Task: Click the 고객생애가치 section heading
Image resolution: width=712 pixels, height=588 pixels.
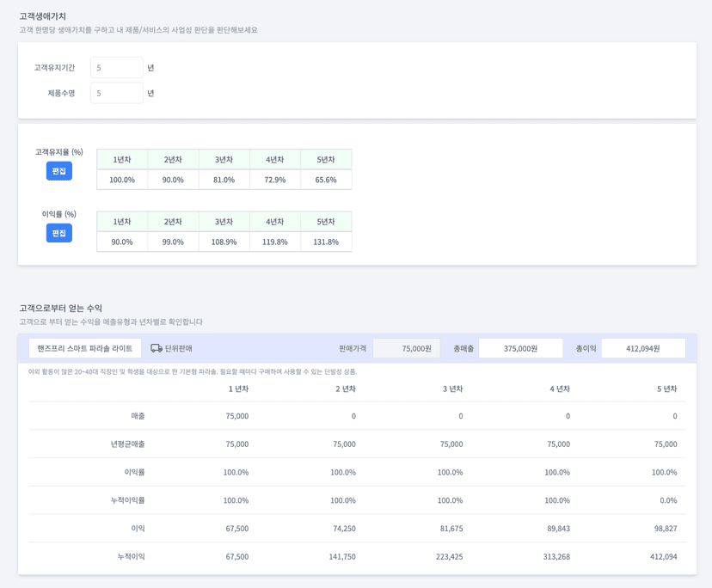Action: (x=43, y=16)
